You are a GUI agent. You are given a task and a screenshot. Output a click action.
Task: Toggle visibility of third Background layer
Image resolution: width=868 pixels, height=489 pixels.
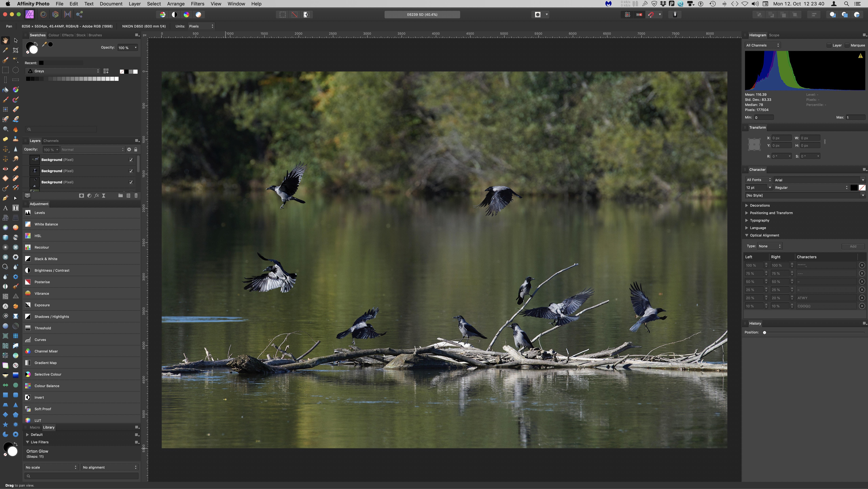[131, 182]
